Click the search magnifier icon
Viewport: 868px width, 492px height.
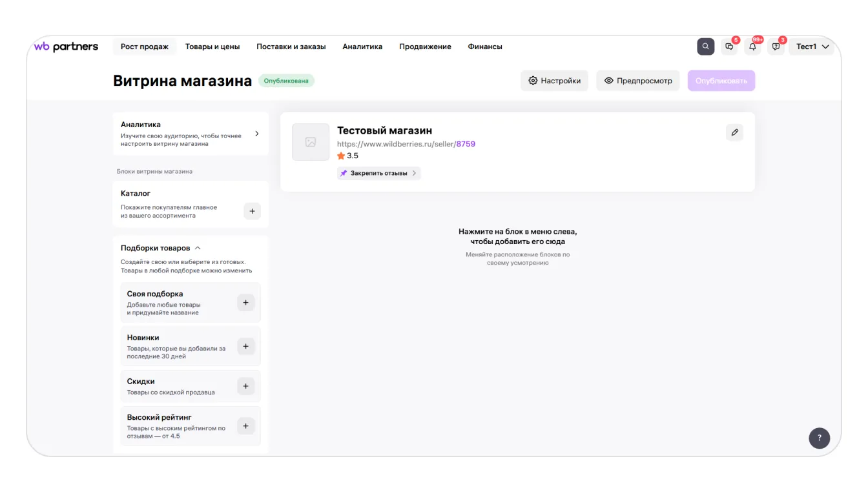pos(705,46)
